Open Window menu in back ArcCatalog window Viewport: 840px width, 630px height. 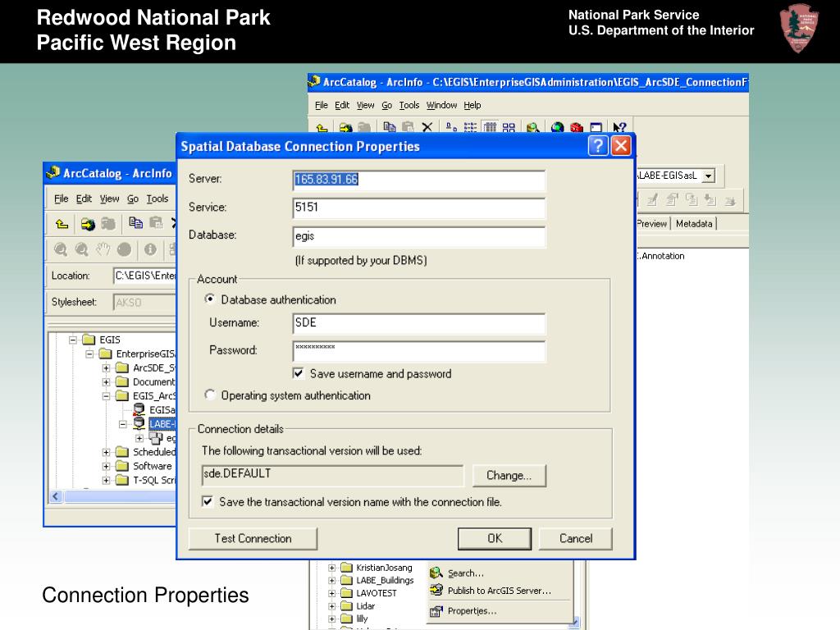coord(441,105)
